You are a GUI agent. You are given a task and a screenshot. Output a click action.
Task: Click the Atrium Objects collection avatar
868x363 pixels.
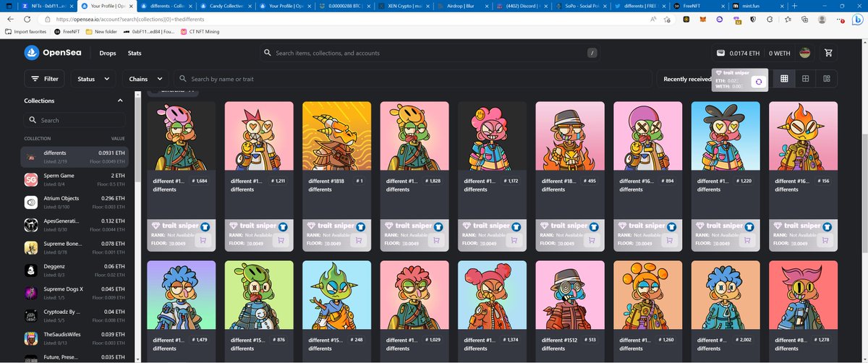(x=31, y=202)
